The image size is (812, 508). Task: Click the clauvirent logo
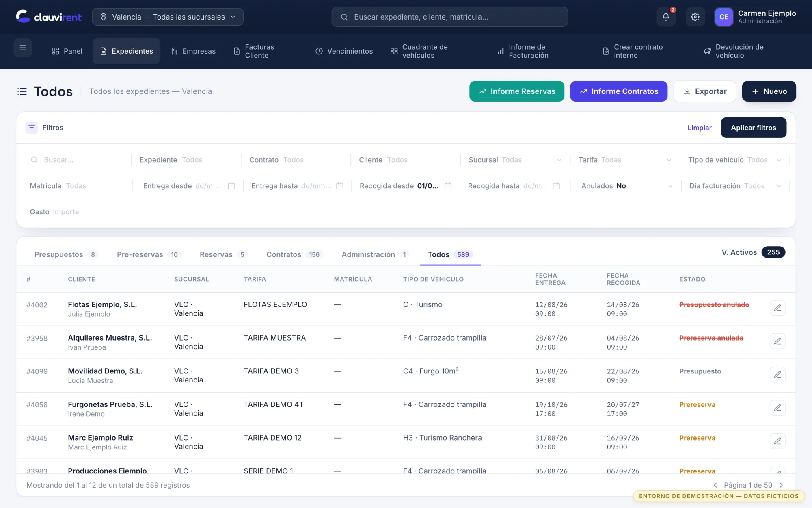pos(49,17)
